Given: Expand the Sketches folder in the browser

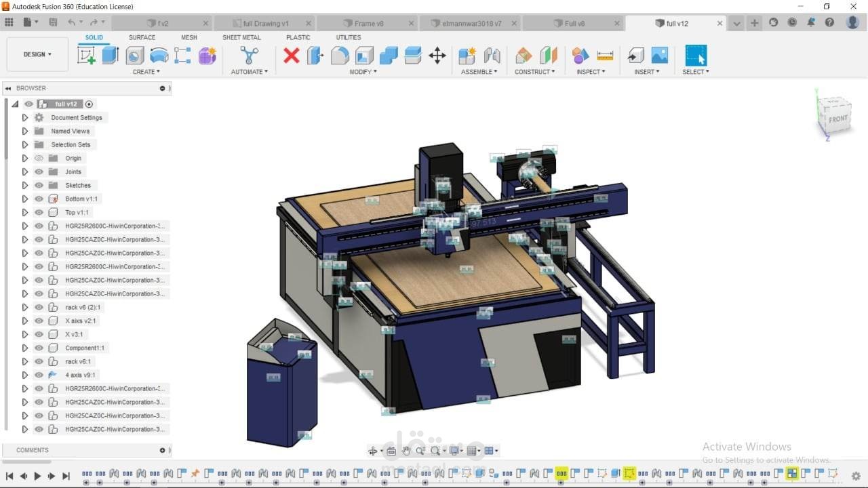Looking at the screenshot, I should [24, 185].
